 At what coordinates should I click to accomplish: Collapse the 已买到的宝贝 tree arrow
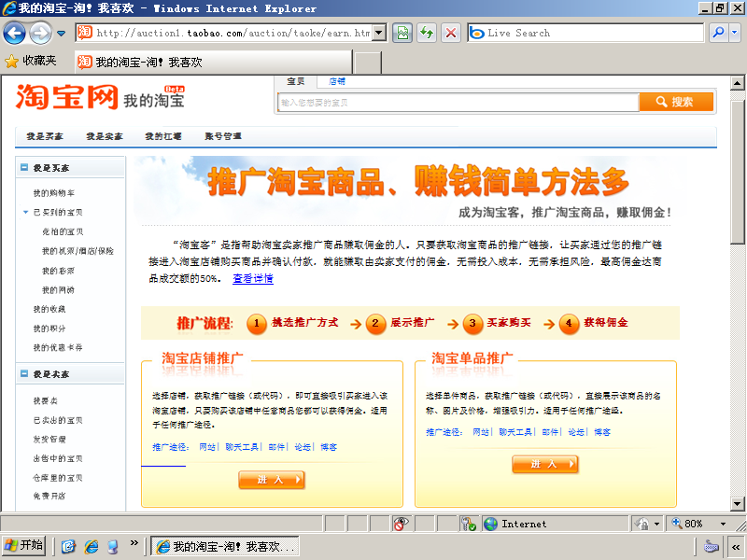click(26, 213)
